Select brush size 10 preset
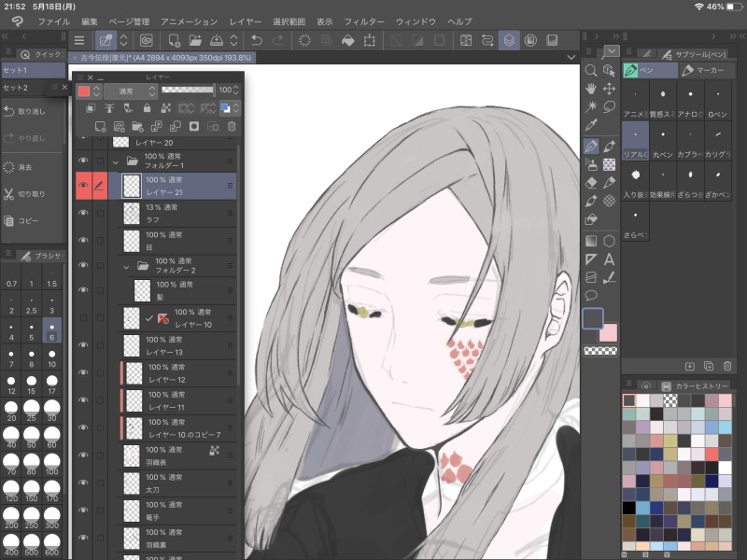The width and height of the screenshot is (747, 560). (x=51, y=358)
